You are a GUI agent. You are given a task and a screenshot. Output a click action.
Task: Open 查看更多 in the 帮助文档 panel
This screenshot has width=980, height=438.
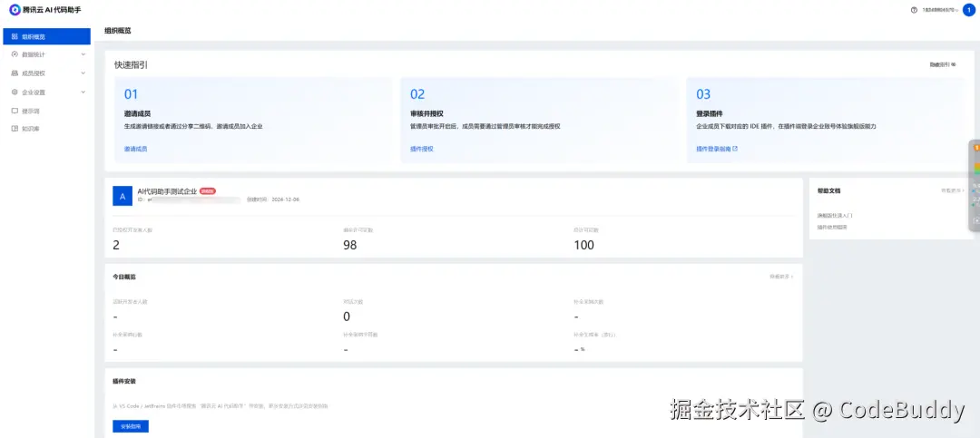coord(953,190)
